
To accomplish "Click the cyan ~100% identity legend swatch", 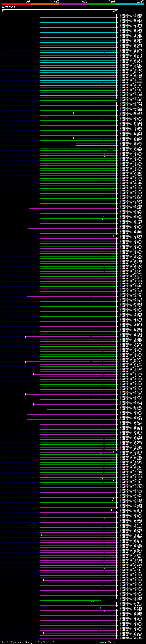I will 129,4.
